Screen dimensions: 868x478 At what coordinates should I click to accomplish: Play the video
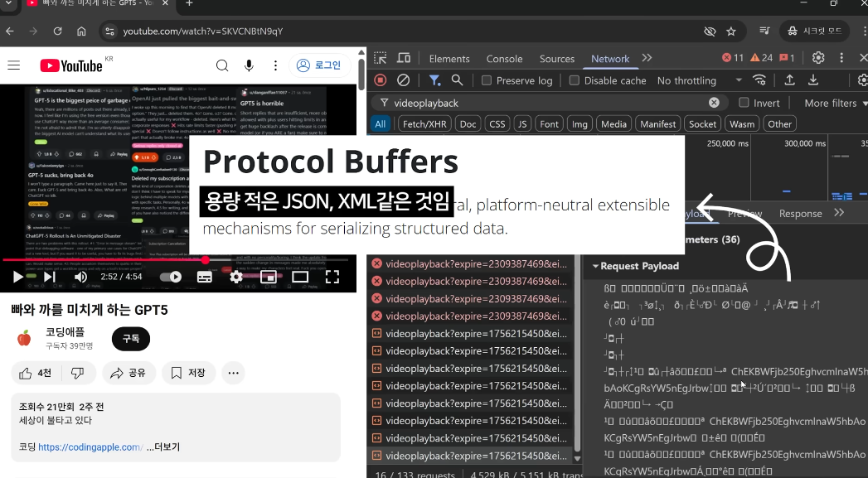(17, 277)
